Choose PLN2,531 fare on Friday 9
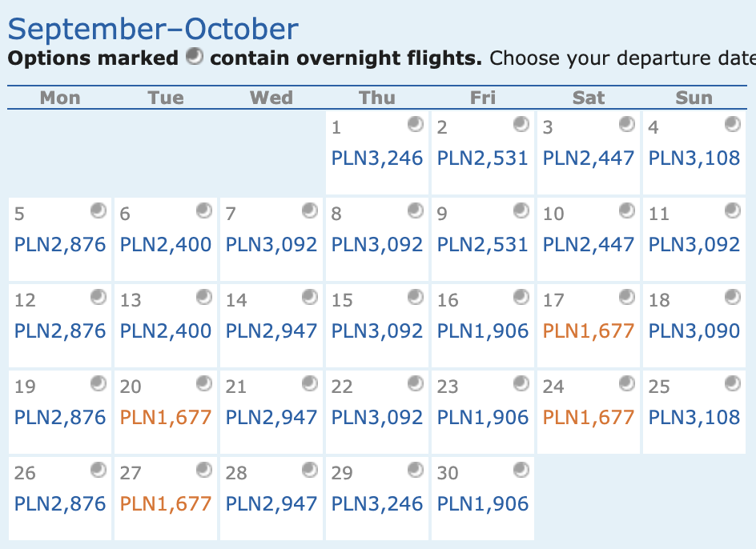This screenshot has width=756, height=549. (483, 244)
